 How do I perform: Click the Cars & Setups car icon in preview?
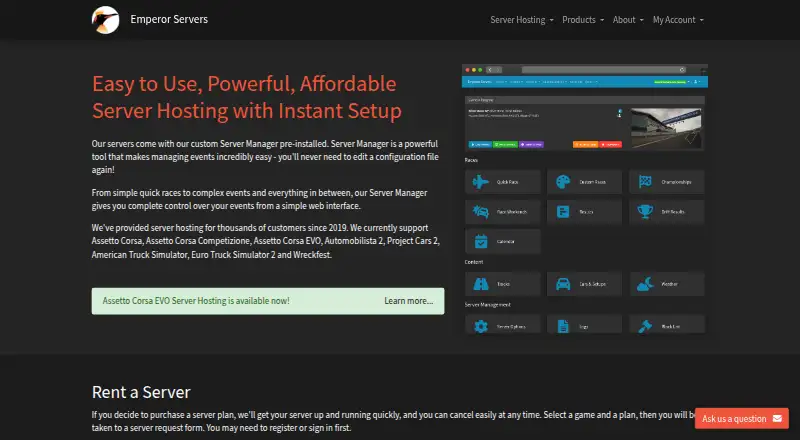(563, 284)
